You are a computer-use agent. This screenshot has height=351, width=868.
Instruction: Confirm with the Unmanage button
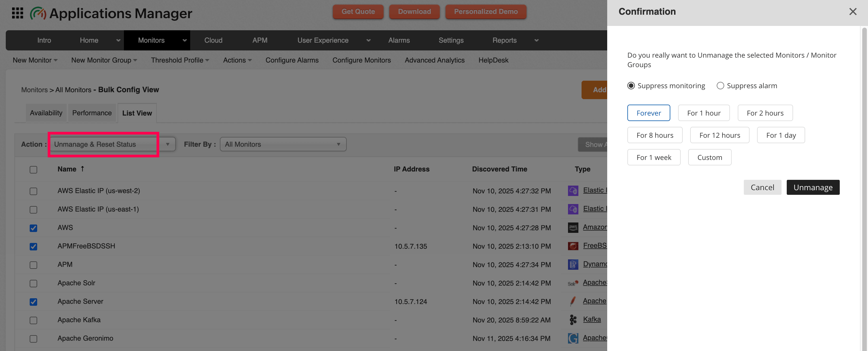tap(813, 187)
